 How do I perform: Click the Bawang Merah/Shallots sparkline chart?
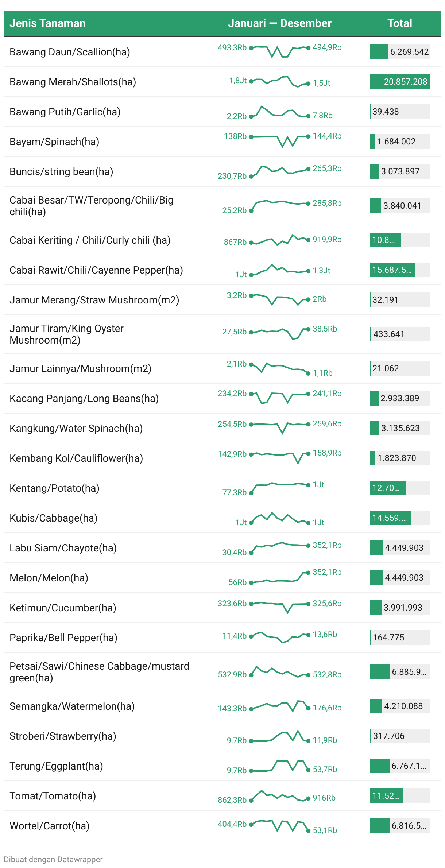pos(280,82)
